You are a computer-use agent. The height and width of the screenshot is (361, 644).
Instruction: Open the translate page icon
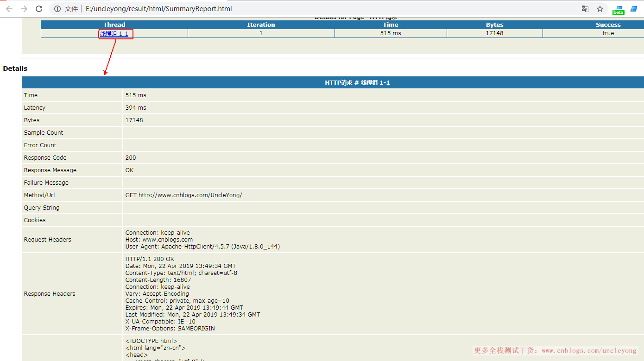tap(585, 9)
